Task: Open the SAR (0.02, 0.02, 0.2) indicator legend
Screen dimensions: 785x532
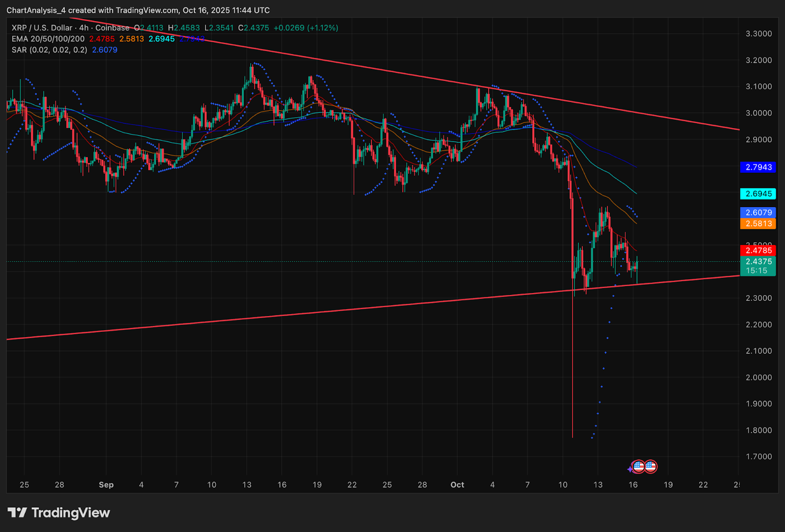Action: pos(49,50)
